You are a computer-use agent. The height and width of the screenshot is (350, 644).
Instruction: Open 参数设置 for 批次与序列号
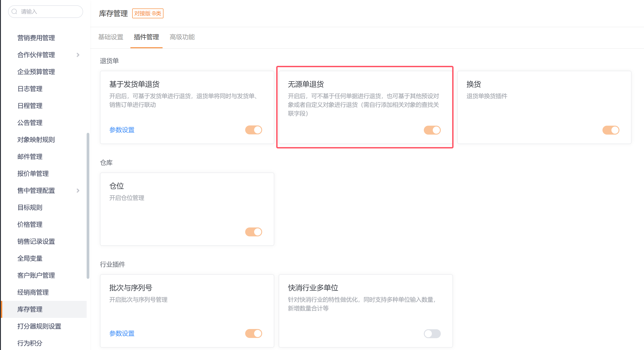122,333
